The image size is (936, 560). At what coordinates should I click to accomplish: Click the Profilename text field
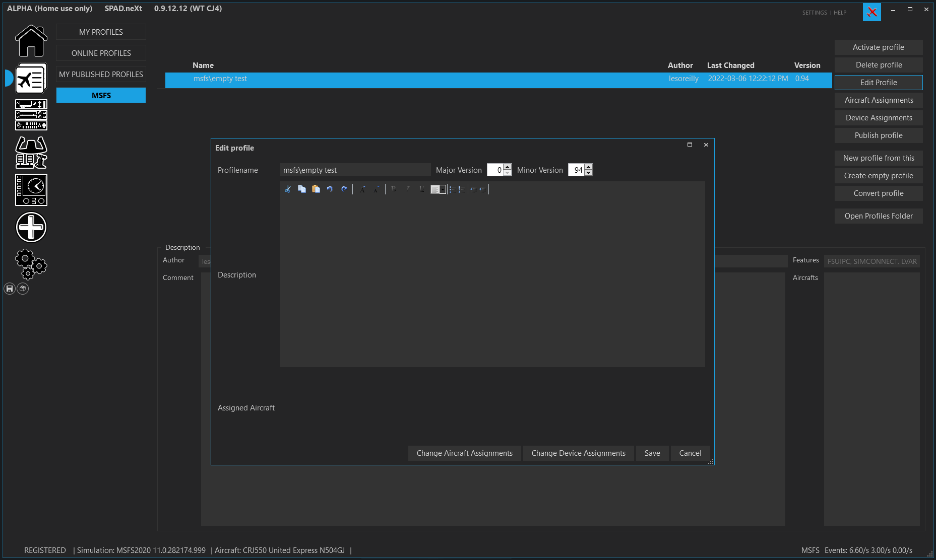click(355, 170)
